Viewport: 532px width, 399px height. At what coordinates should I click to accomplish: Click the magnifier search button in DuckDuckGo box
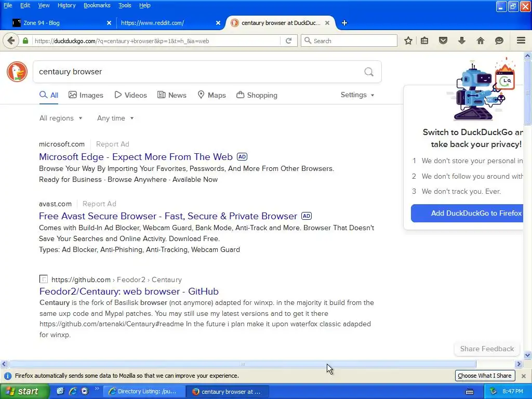pyautogui.click(x=369, y=72)
